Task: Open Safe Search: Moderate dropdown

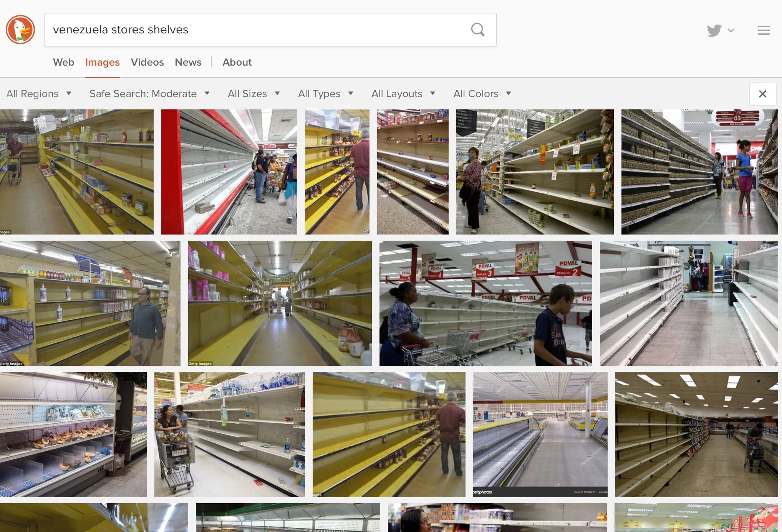Action: 149,94
